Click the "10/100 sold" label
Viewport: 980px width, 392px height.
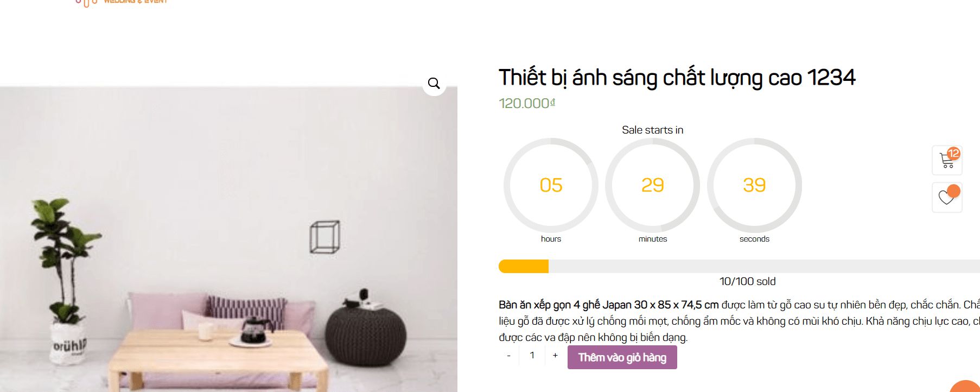click(747, 281)
